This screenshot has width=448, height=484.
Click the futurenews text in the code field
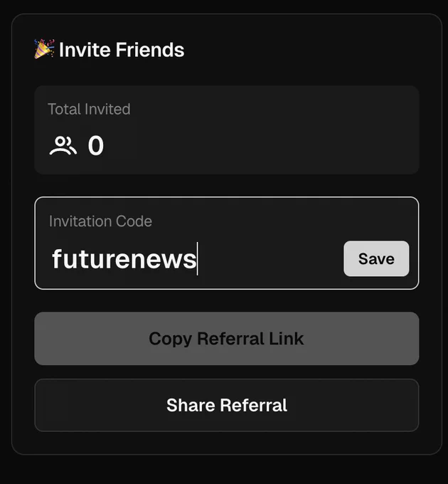(x=124, y=258)
